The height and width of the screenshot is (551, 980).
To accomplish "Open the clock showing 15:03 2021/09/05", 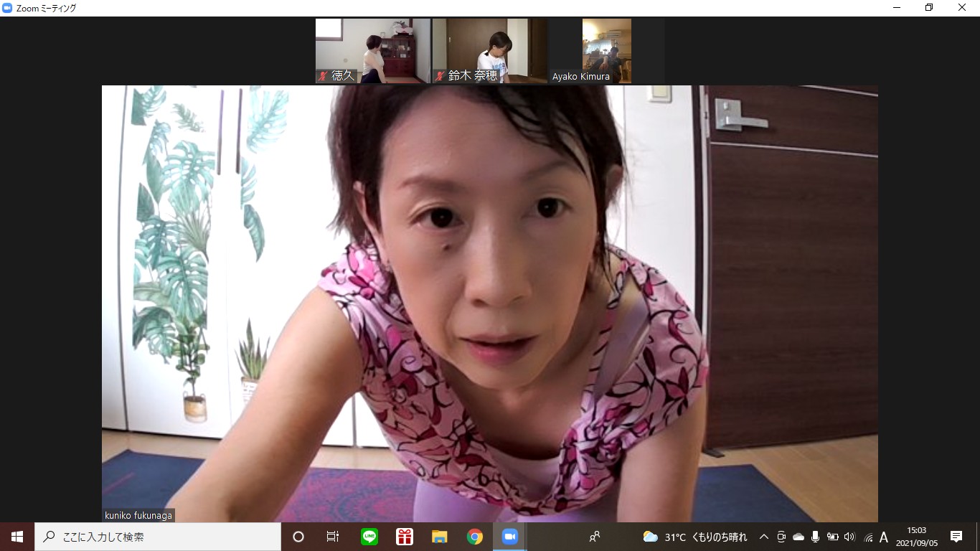I will tap(917, 537).
